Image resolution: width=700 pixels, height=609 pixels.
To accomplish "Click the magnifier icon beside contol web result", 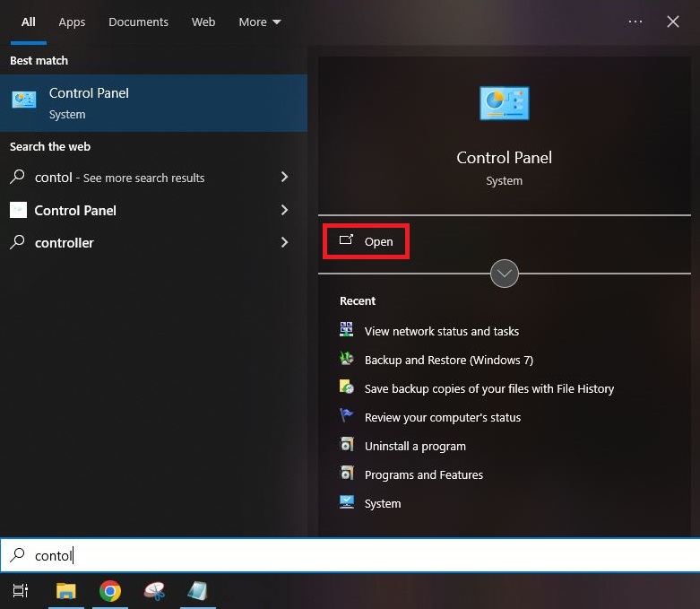I will pyautogui.click(x=17, y=177).
